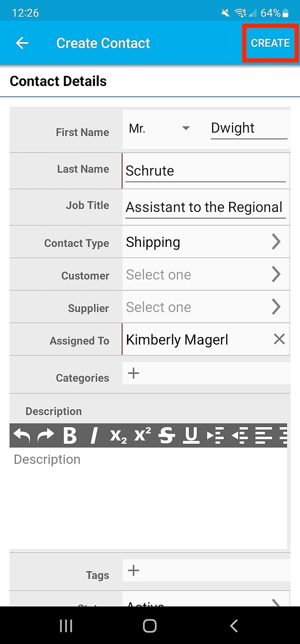Edit the Job Title field

click(205, 207)
